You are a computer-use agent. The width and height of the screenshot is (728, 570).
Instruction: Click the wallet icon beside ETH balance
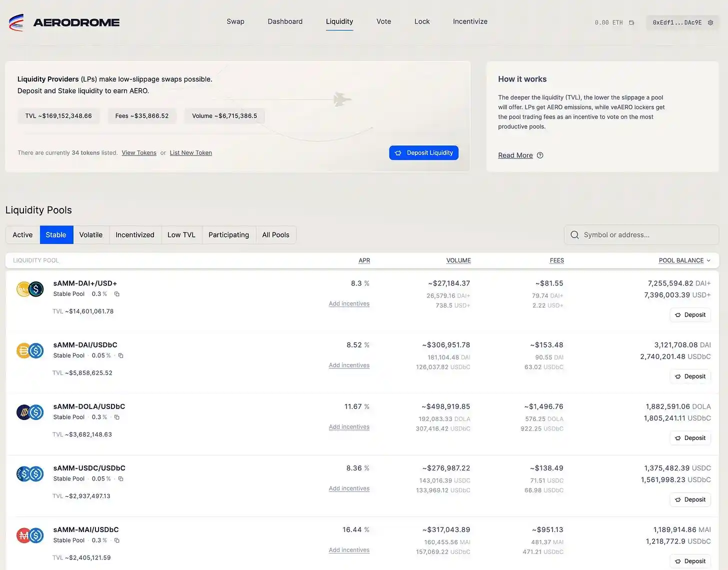[631, 22]
